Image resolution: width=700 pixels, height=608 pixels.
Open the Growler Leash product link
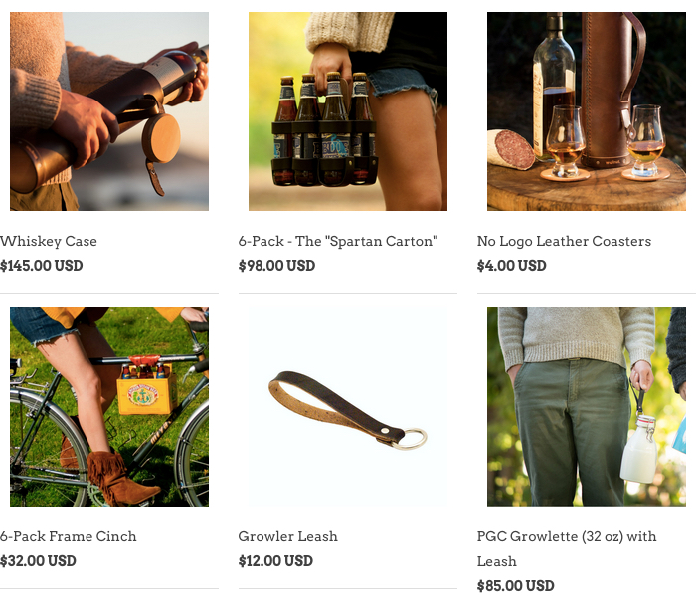288,536
